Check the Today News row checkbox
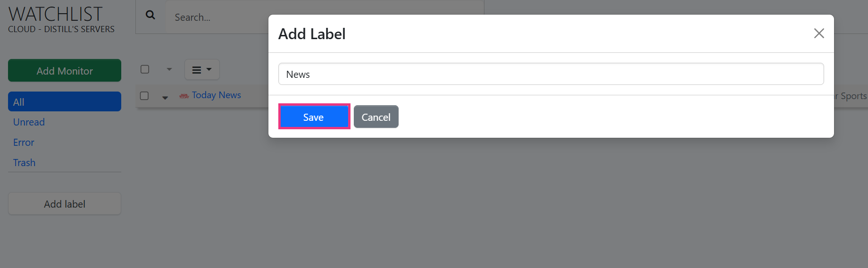 tap(144, 96)
